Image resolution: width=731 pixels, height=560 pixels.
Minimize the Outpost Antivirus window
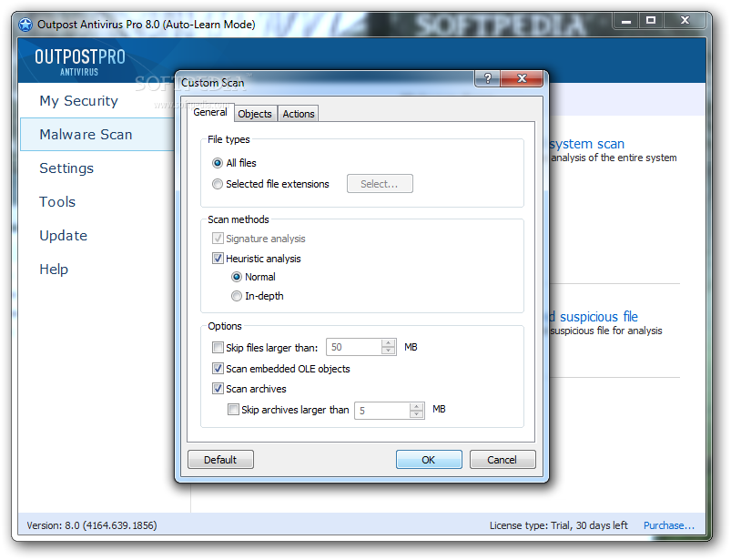626,21
